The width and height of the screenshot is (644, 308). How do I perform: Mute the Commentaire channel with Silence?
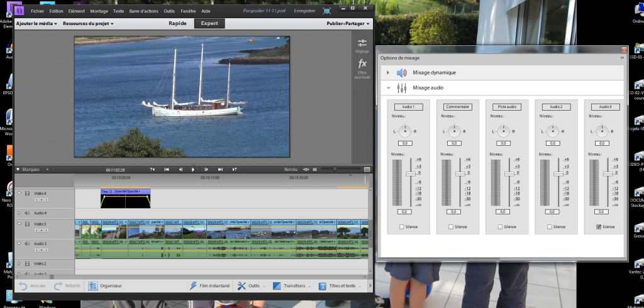[x=450, y=227]
